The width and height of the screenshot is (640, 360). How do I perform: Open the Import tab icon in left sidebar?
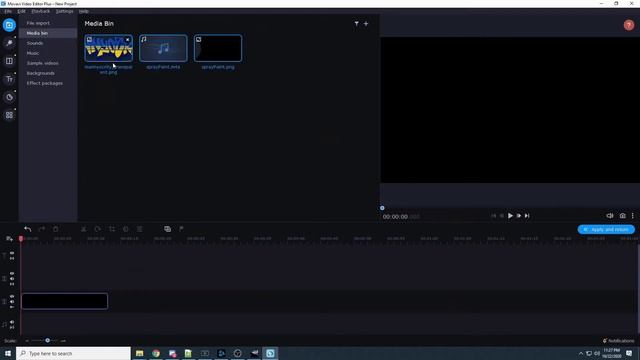coord(9,25)
